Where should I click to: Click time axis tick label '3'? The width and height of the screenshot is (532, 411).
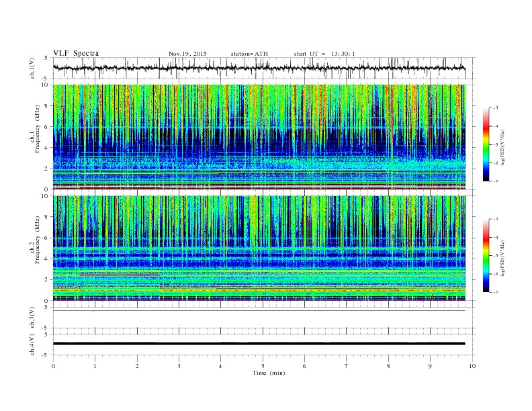click(179, 366)
